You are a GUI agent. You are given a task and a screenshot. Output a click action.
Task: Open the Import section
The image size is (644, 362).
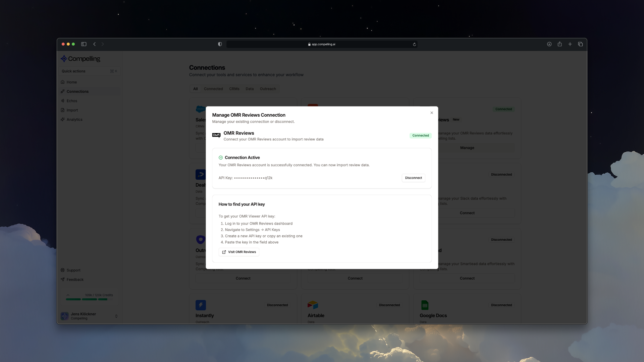(72, 110)
